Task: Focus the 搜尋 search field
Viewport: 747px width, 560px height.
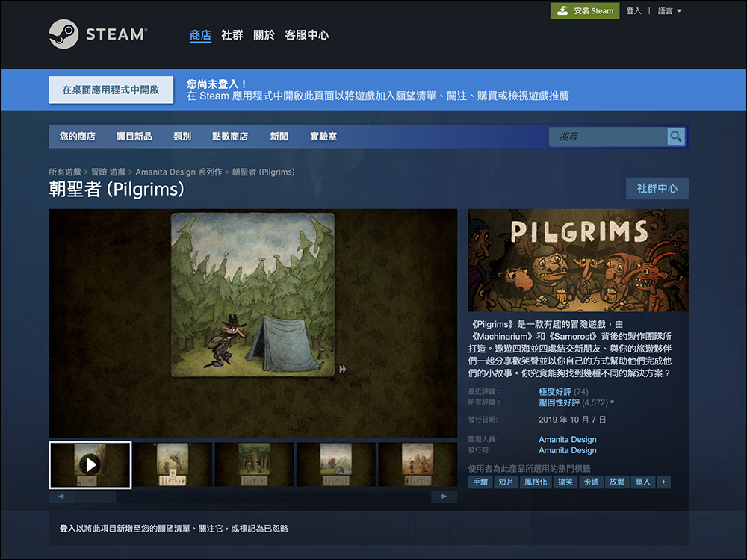Action: tap(608, 137)
